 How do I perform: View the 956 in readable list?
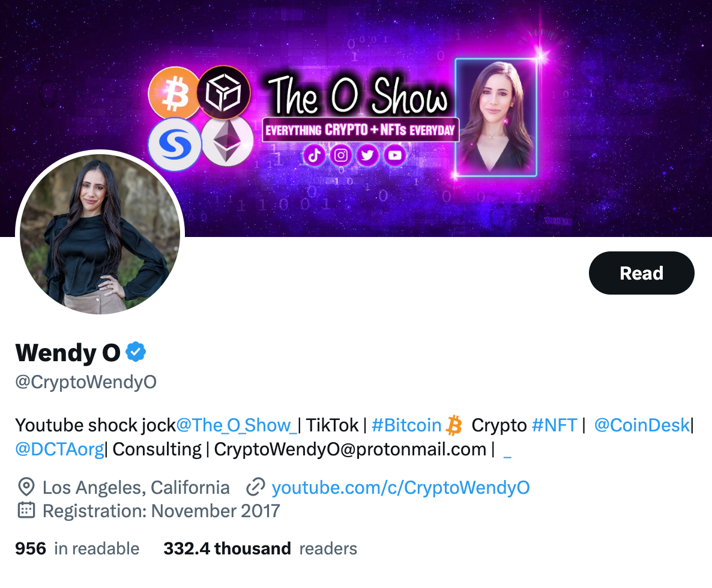(77, 548)
